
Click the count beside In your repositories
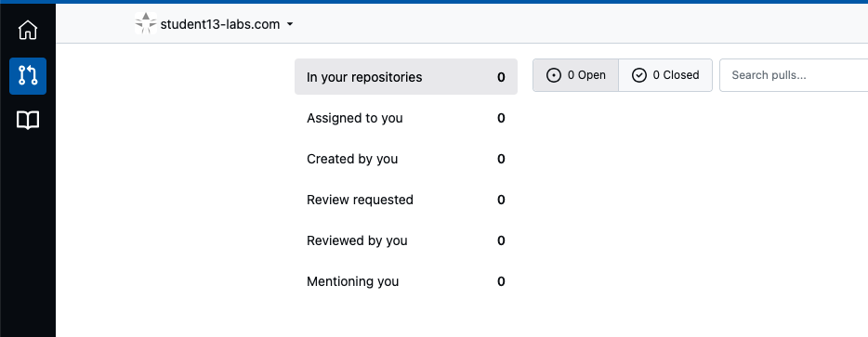tap(501, 77)
